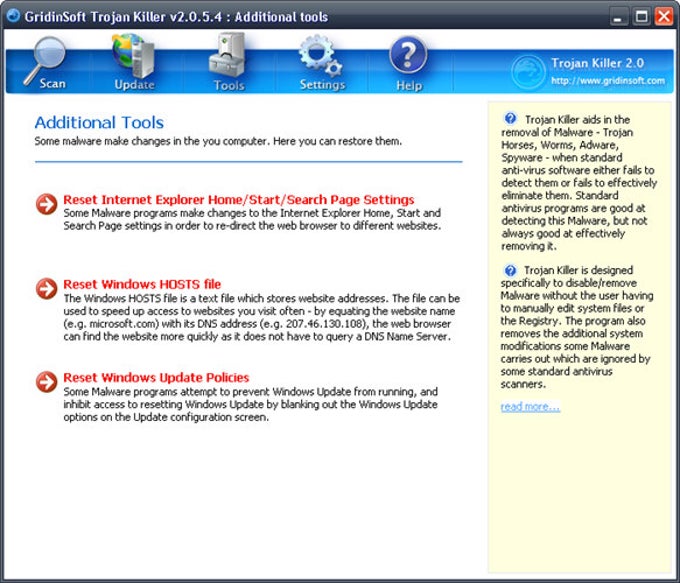This screenshot has height=583, width=680.
Task: Switch to the Scan label in toolbar
Action: (52, 83)
